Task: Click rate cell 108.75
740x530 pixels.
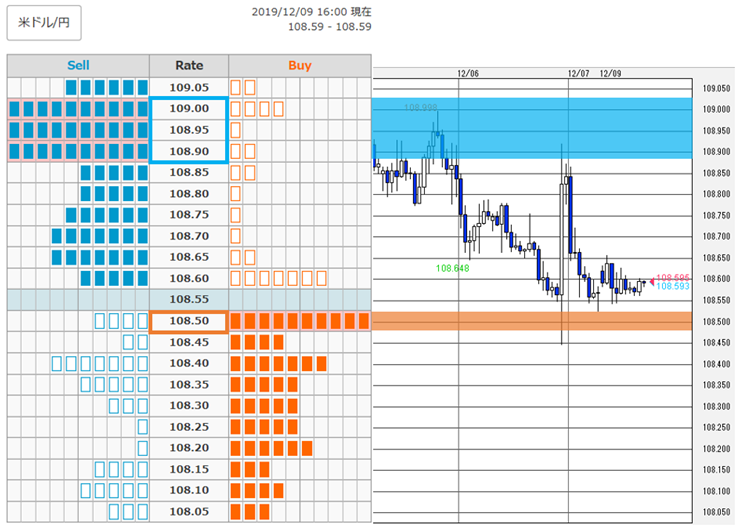Action: pyautogui.click(x=189, y=215)
